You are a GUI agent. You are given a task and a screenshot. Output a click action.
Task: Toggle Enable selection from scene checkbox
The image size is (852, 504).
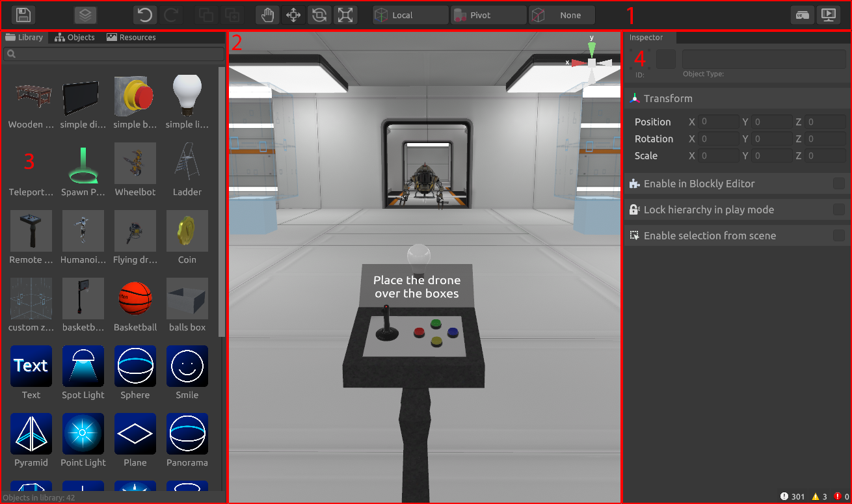point(838,236)
